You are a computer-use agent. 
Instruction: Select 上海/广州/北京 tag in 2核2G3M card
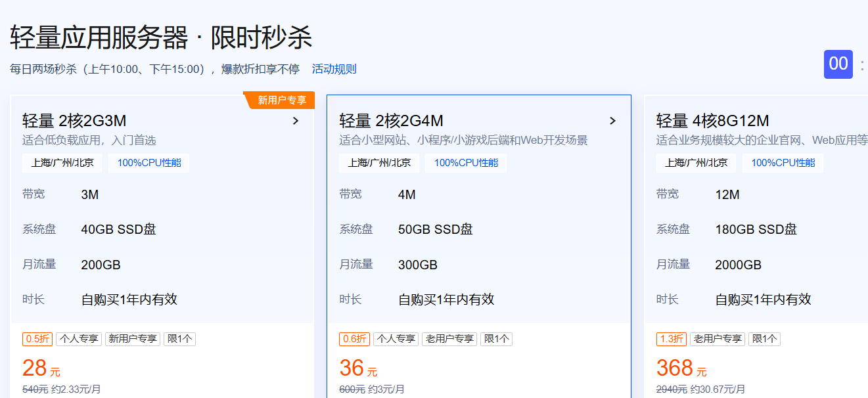pos(62,163)
